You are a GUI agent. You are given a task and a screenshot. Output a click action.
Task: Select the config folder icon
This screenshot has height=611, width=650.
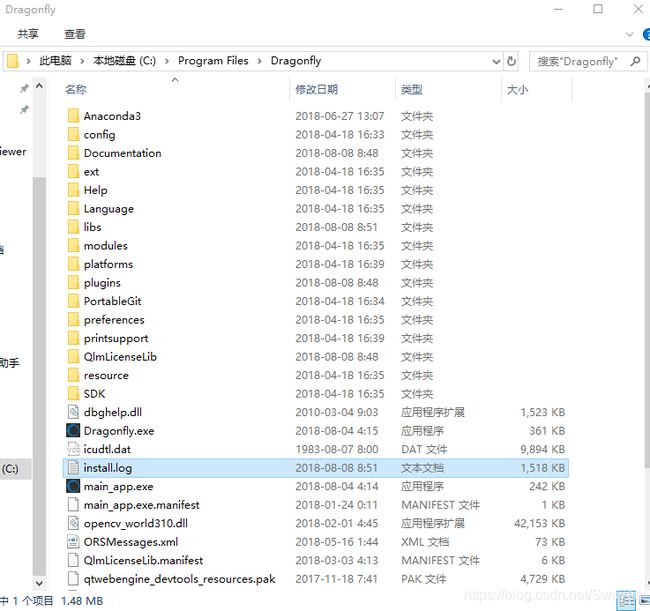(x=73, y=134)
